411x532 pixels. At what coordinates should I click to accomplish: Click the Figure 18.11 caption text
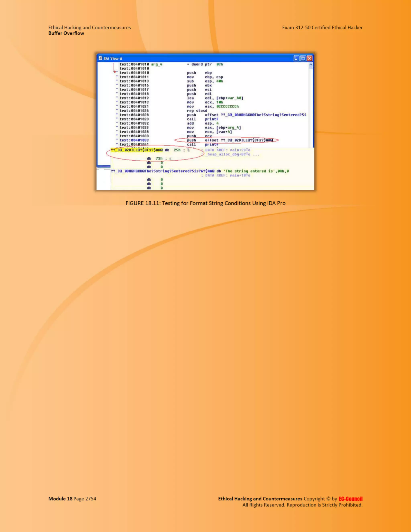tap(205, 203)
